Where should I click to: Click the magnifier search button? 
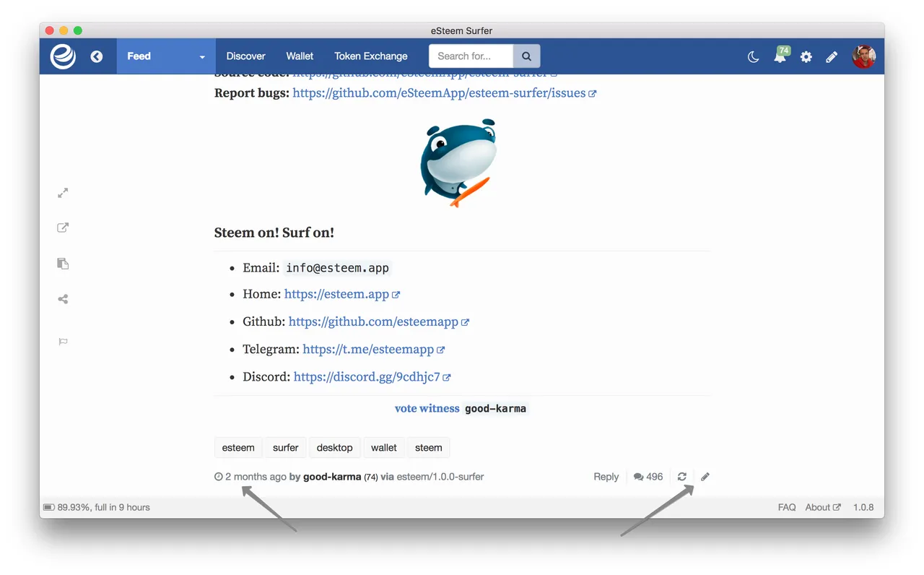[x=526, y=56]
